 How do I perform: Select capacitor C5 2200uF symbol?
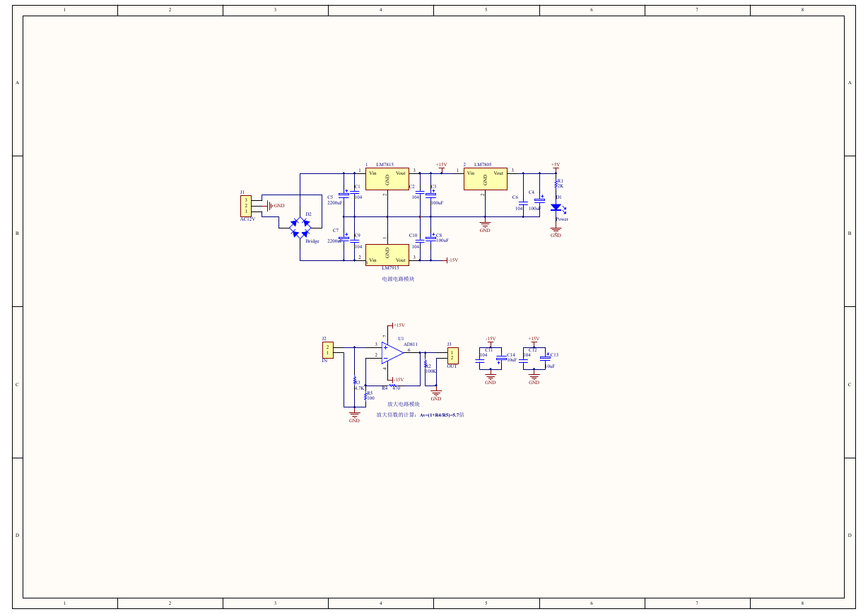[344, 194]
